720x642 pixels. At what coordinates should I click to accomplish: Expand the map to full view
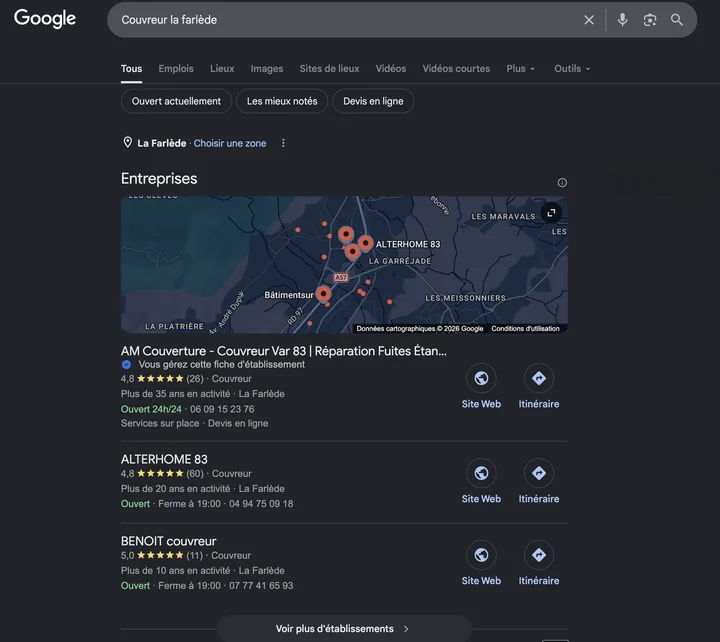(x=551, y=213)
